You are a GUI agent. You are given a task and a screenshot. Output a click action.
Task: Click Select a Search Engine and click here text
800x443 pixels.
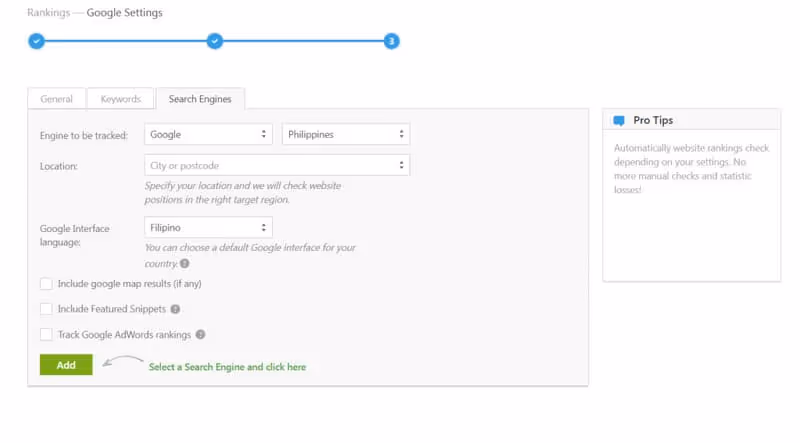[x=227, y=367]
